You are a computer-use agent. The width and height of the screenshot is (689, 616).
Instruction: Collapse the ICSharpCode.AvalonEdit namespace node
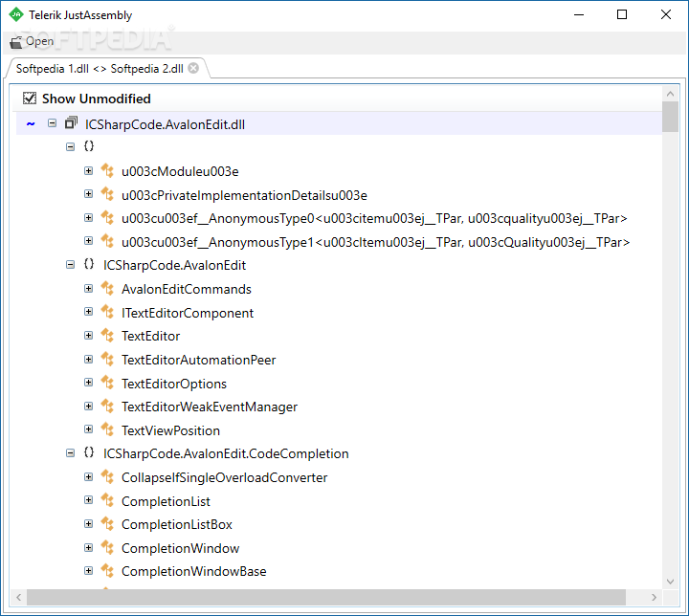coord(70,265)
